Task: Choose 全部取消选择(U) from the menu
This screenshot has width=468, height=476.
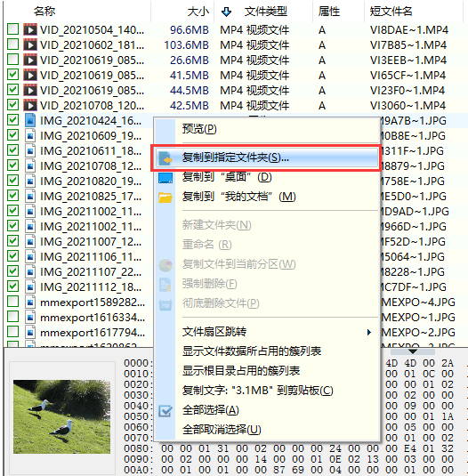Action: 267,430
